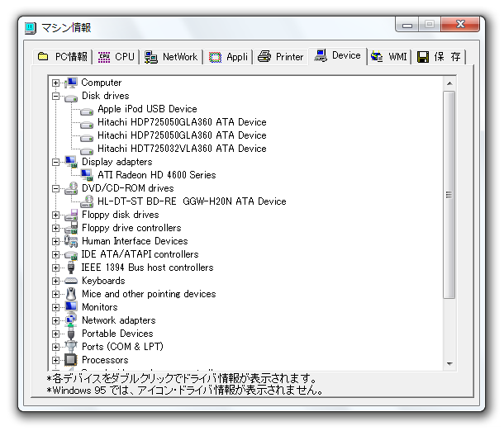
Task: Click the Human Interface Devices icon
Action: 71,241
